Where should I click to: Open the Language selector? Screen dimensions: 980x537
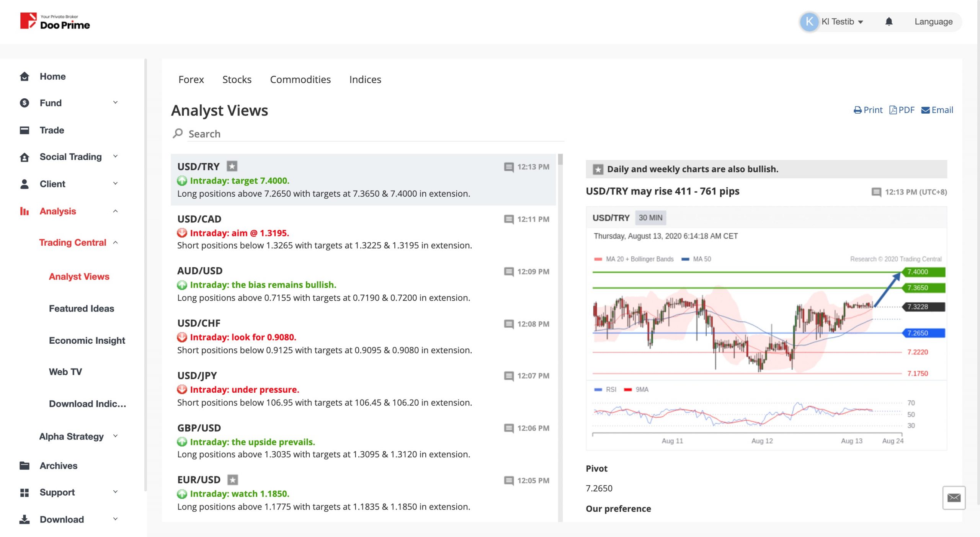pos(933,22)
